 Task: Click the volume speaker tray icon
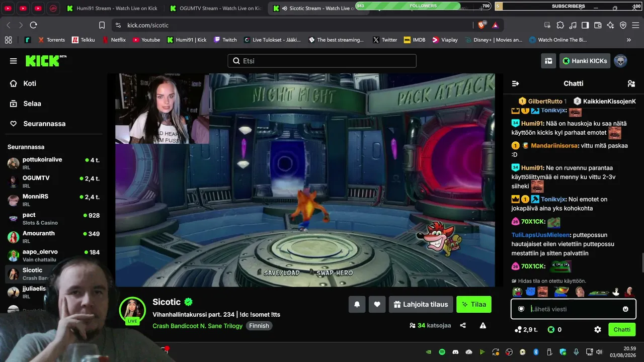(x=599, y=352)
